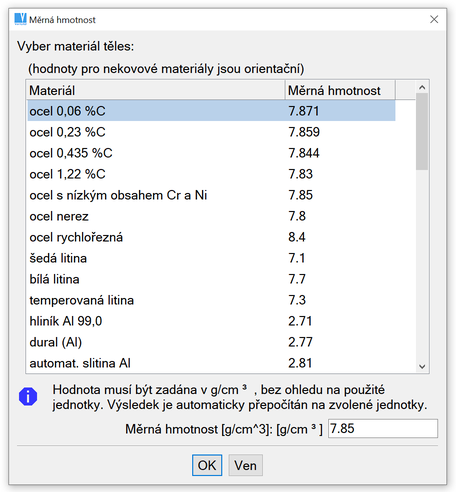Sort by the Materiál column header
The height and width of the screenshot is (492, 456).
point(155,90)
